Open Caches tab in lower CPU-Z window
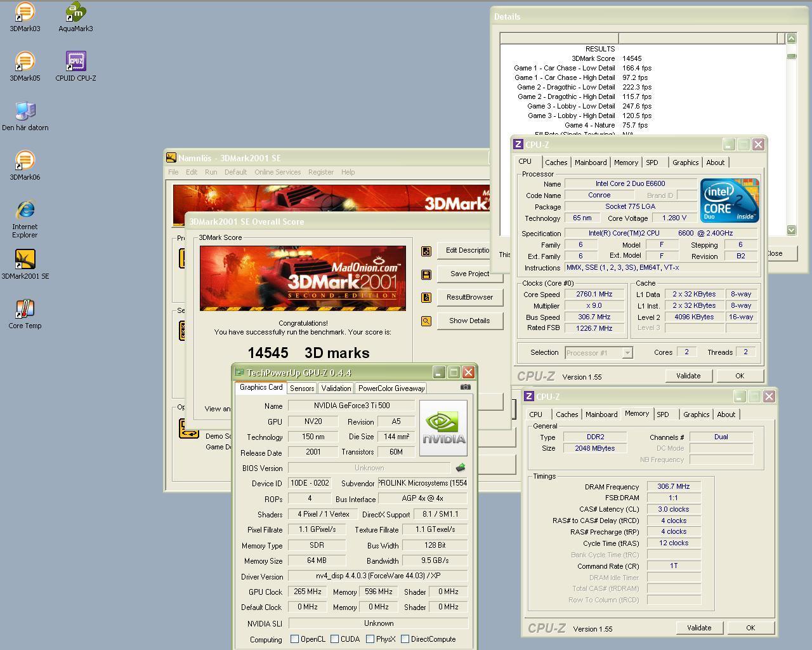812x650 pixels. pos(567,415)
